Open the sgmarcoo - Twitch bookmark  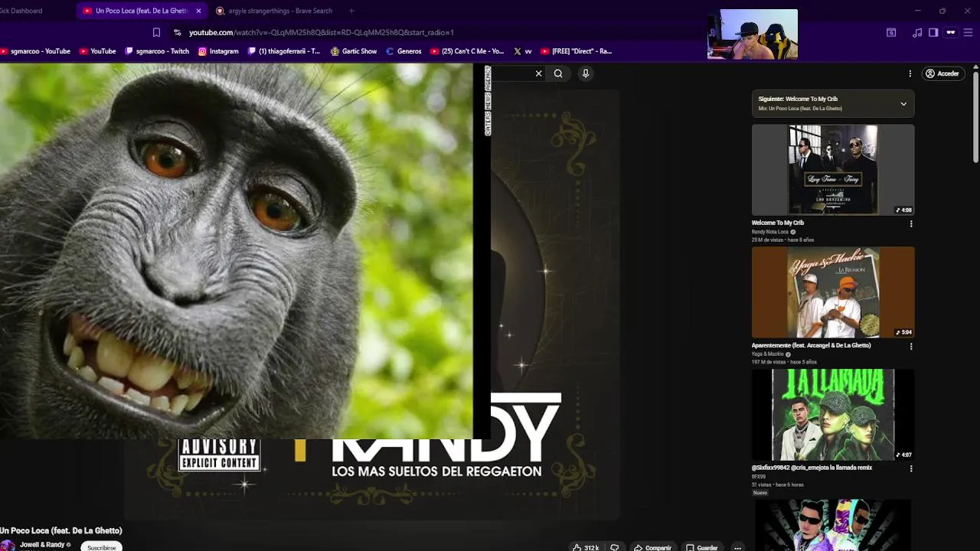[156, 51]
